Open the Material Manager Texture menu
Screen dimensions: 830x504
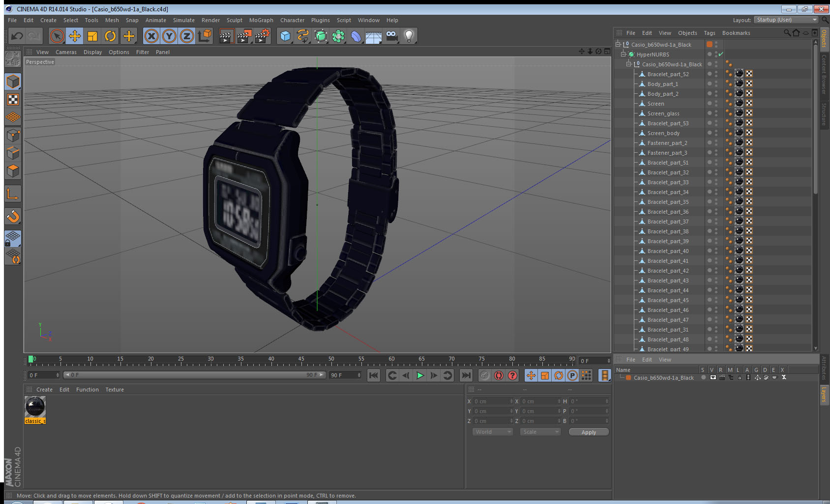click(115, 390)
